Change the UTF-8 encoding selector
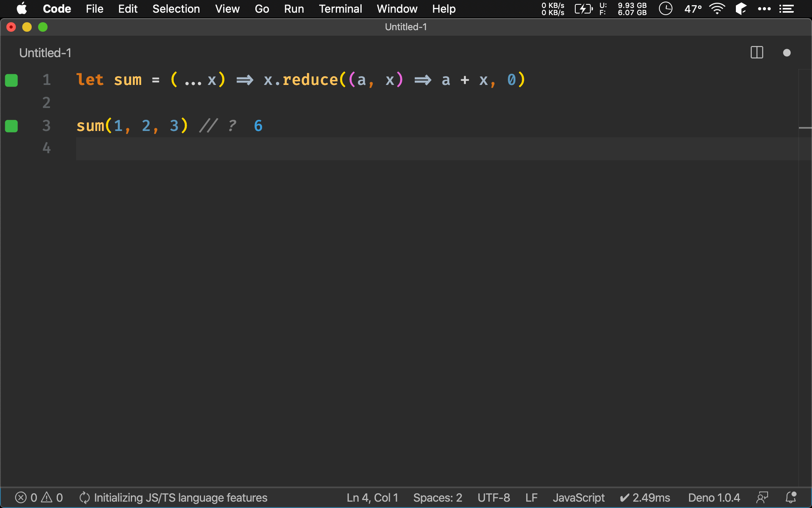This screenshot has width=812, height=508. (x=494, y=498)
